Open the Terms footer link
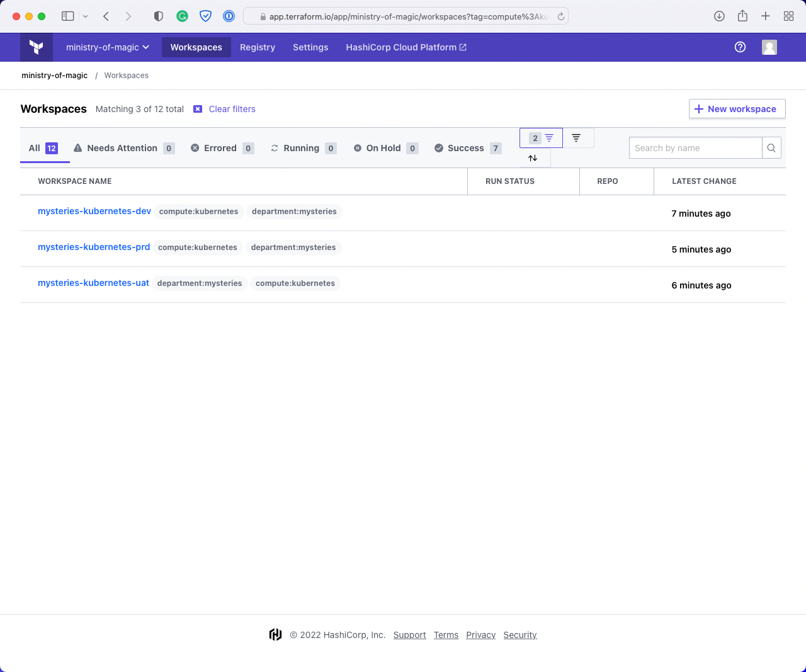Viewport: 806px width, 672px height. click(446, 635)
